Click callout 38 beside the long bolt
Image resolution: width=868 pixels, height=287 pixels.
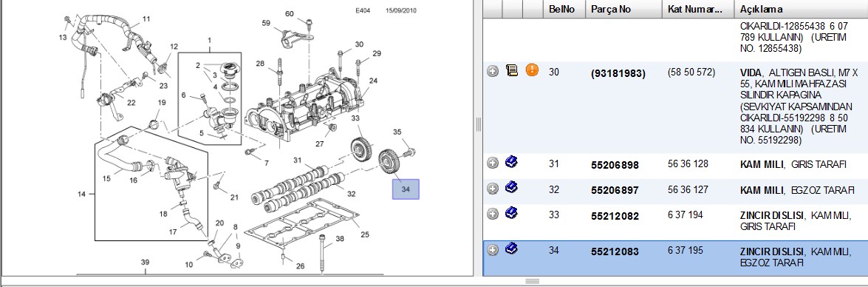tap(340, 239)
